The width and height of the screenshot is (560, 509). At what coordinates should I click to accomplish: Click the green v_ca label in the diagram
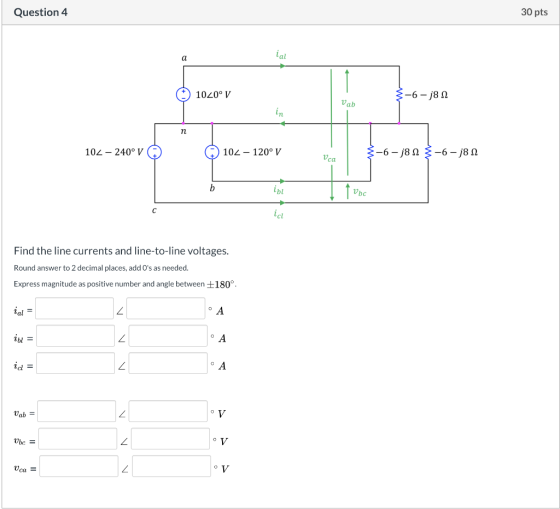click(x=329, y=158)
